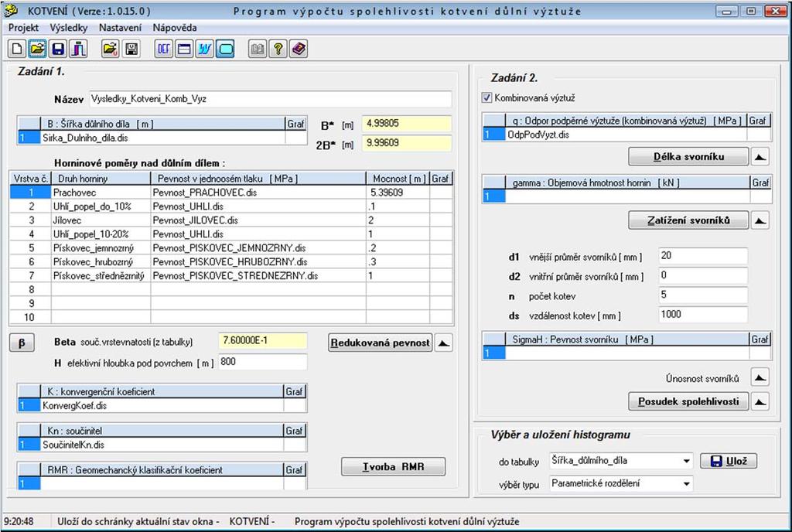Click Graf header of the Šířka důlního díla table

[296, 124]
